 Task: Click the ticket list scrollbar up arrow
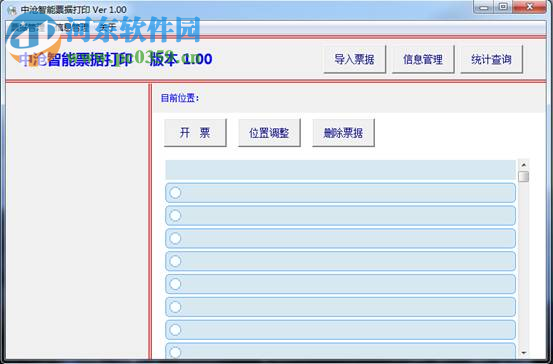(524, 165)
